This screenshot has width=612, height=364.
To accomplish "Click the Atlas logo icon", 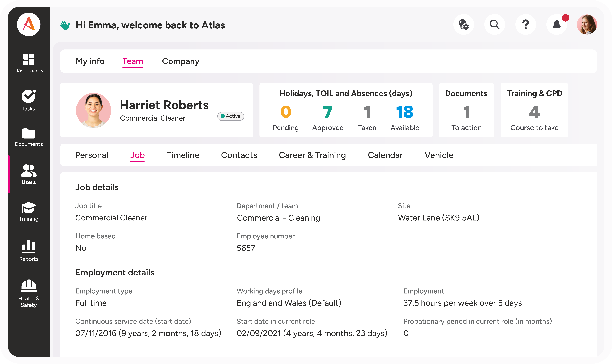I will coord(29,25).
